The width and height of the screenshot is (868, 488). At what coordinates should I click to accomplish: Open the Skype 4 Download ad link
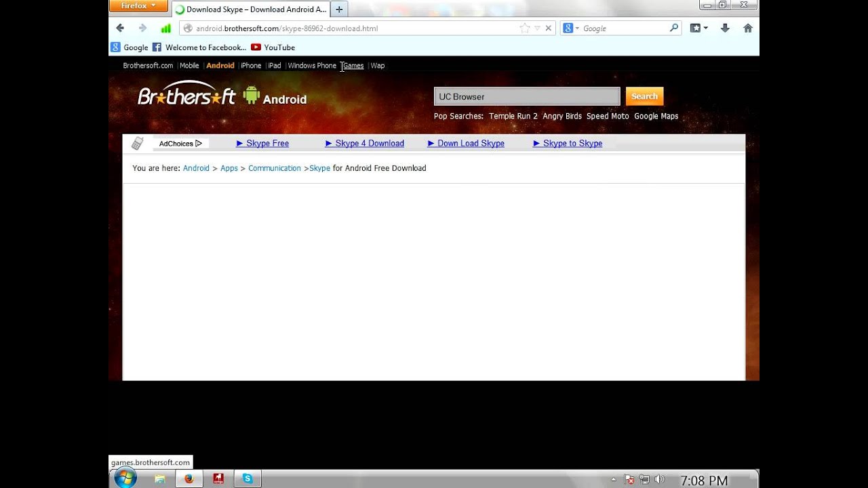click(x=365, y=143)
